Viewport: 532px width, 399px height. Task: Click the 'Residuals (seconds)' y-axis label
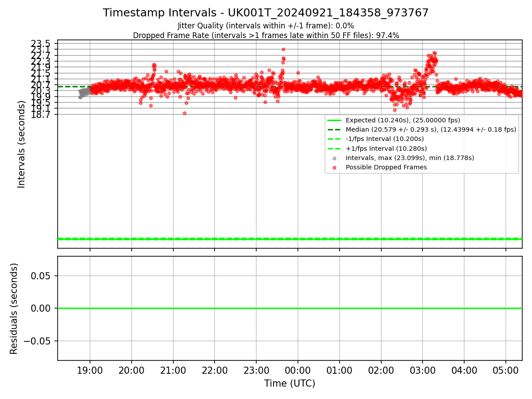click(14, 309)
